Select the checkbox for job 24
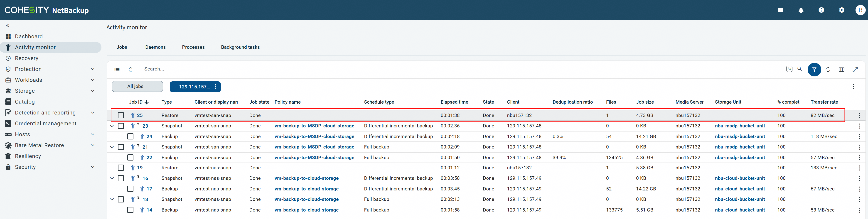868x219 pixels. (x=130, y=136)
